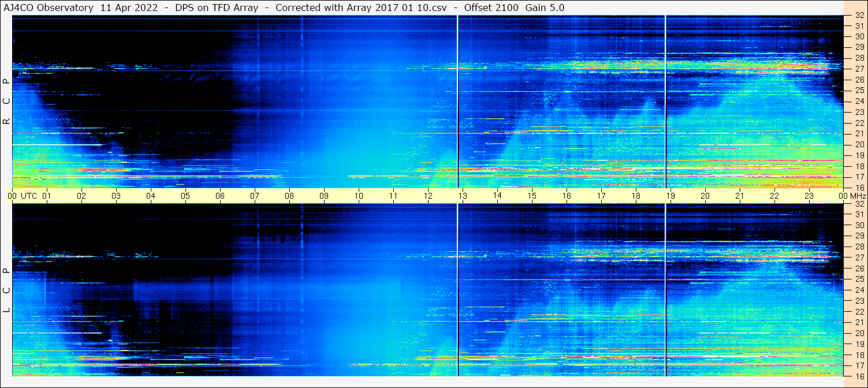
Task: Click the "Offset 2100" header value
Action: click(x=491, y=8)
